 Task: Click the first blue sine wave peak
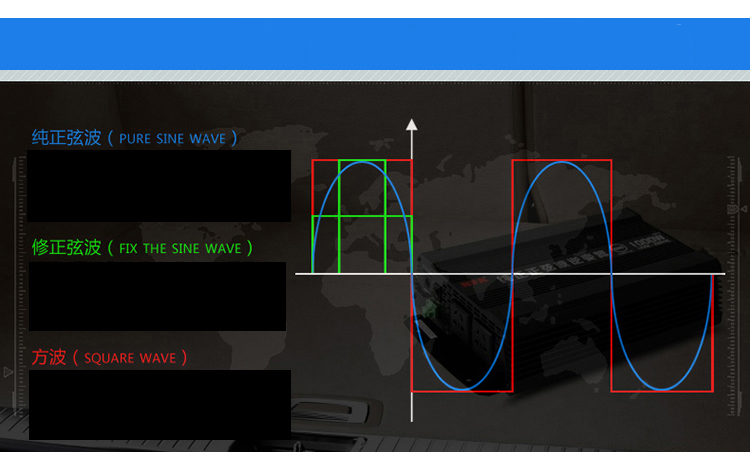pyautogui.click(x=362, y=163)
